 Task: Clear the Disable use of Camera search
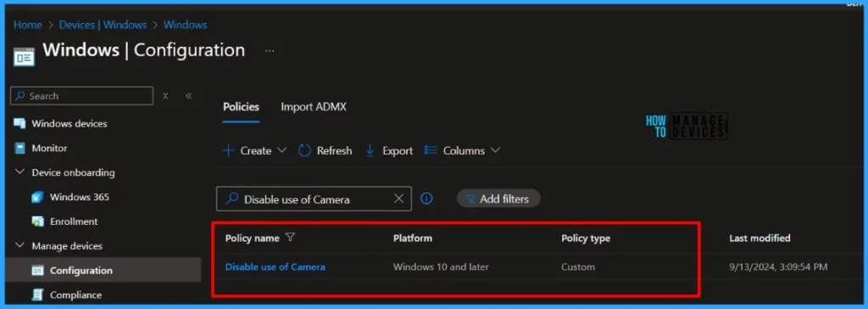(x=398, y=199)
